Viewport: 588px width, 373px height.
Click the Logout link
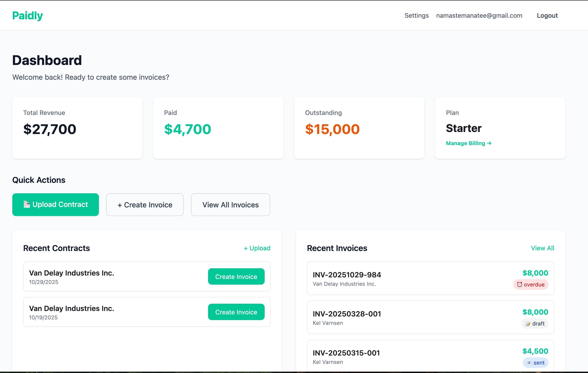coord(547,15)
